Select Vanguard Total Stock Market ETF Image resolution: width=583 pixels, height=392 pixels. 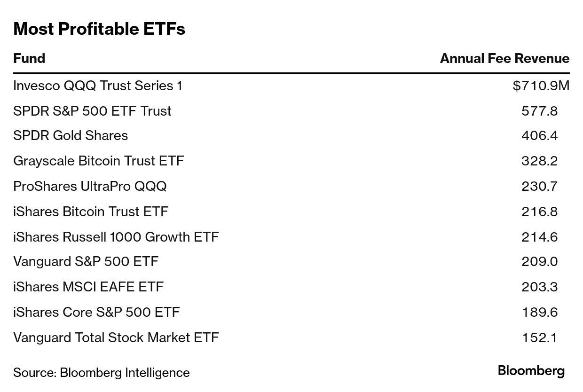point(116,338)
